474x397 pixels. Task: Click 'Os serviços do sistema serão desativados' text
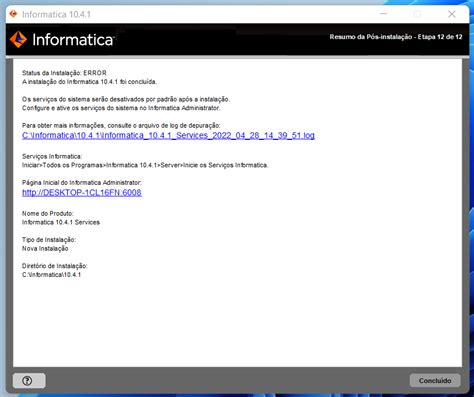click(126, 99)
